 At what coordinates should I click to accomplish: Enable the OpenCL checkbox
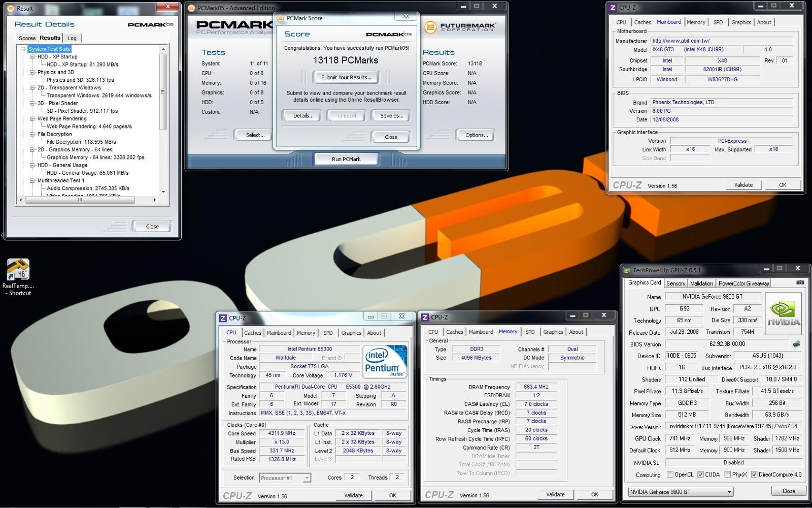tap(670, 474)
